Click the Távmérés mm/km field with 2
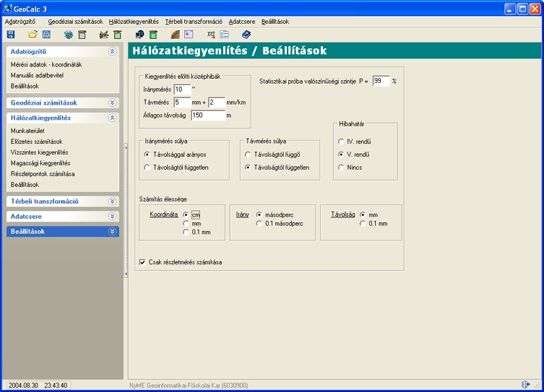 pos(217,102)
